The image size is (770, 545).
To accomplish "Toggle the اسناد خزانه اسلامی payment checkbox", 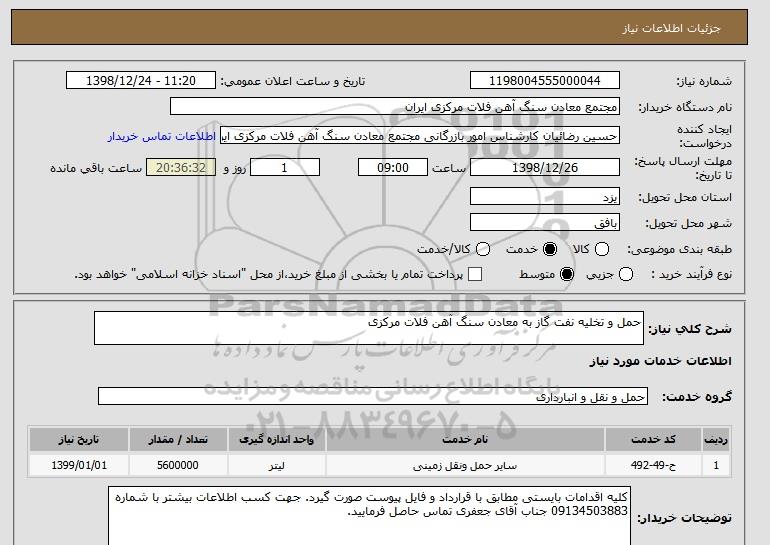I will click(x=475, y=274).
